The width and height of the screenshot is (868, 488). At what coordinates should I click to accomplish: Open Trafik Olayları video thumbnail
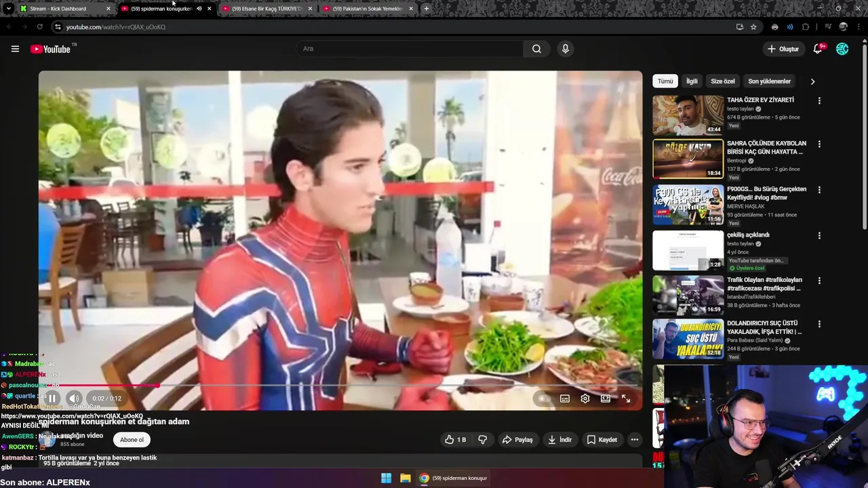(x=688, y=295)
